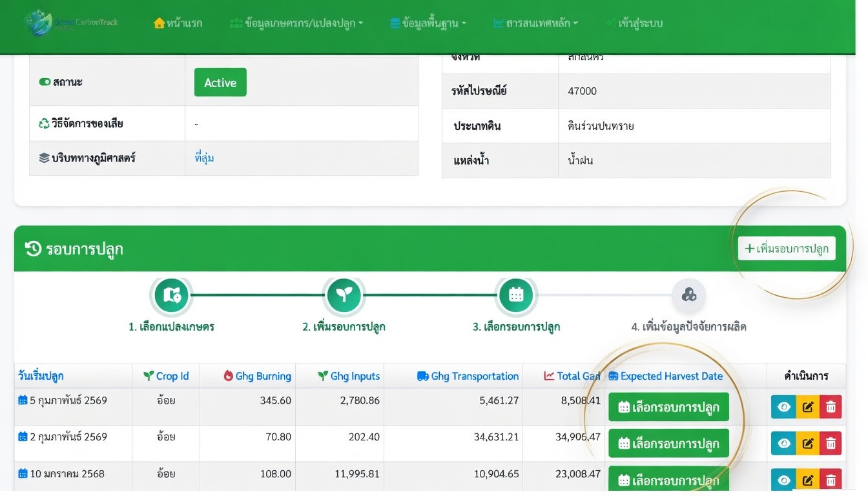The height and width of the screenshot is (496, 868).
Task: Click the 2,780.86 Ghg Inputs value
Action: pyautogui.click(x=360, y=400)
